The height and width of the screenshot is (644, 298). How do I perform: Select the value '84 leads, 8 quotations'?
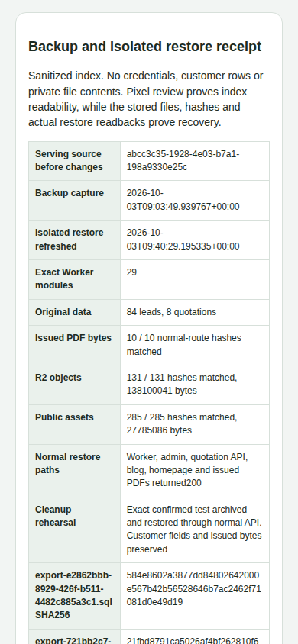(171, 312)
